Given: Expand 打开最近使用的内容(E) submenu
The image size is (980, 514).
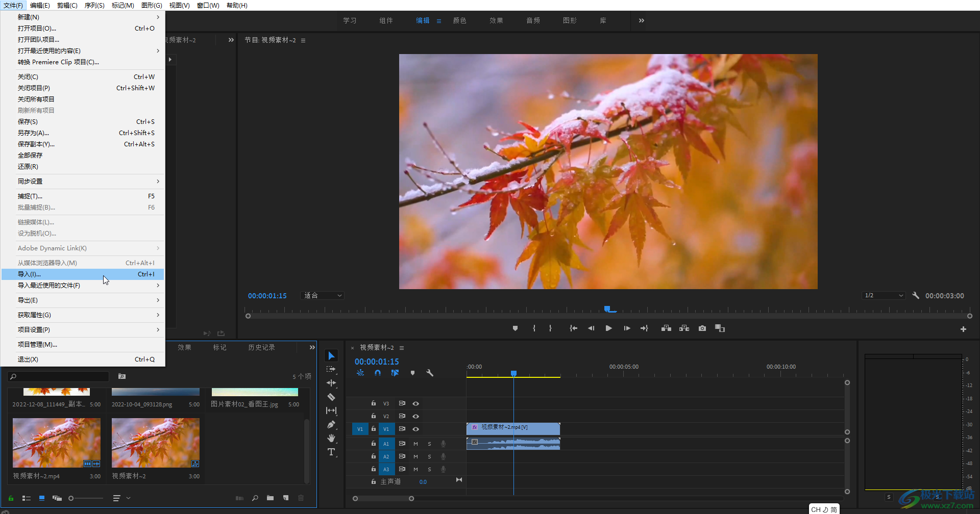Looking at the screenshot, I should tap(83, 50).
